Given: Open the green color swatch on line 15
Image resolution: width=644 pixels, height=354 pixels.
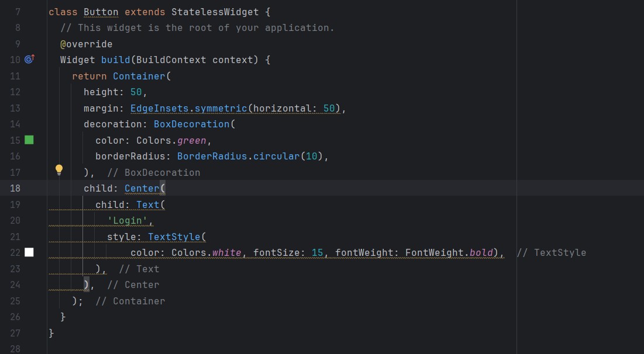Looking at the screenshot, I should click(29, 140).
